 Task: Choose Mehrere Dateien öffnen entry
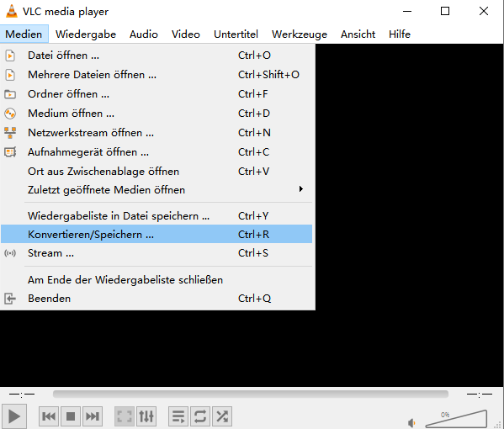157,75
